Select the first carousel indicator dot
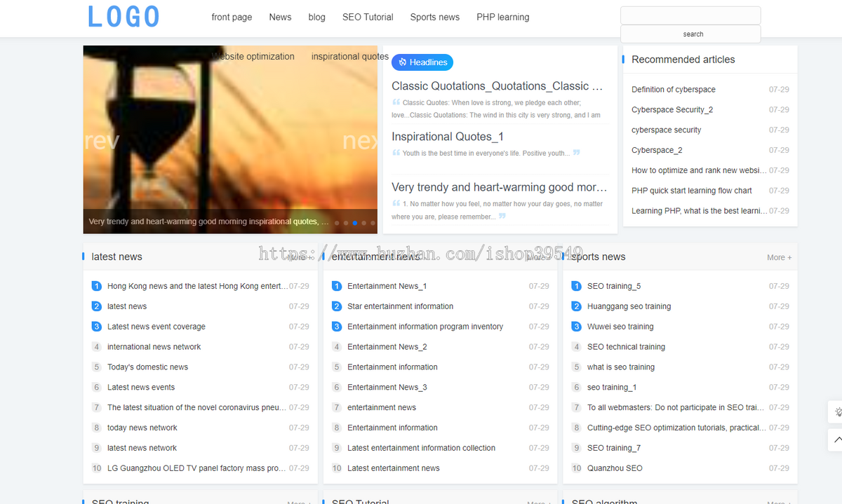This screenshot has width=842, height=504. click(336, 223)
